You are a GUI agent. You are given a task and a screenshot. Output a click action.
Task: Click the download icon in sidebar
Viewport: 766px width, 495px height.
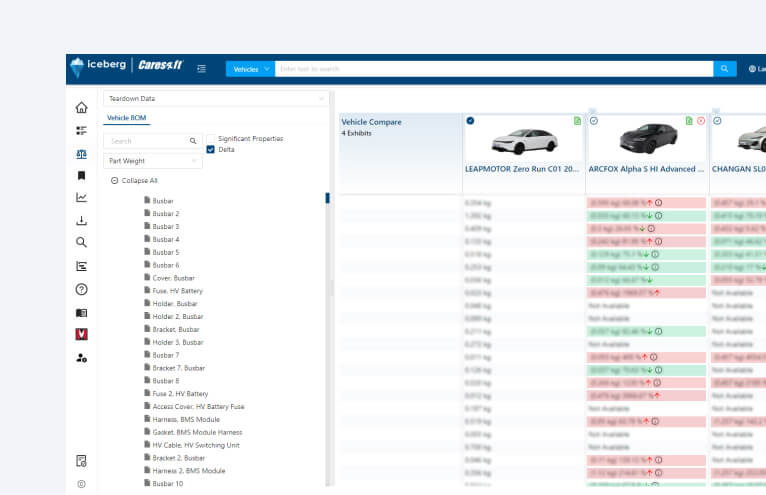point(81,220)
